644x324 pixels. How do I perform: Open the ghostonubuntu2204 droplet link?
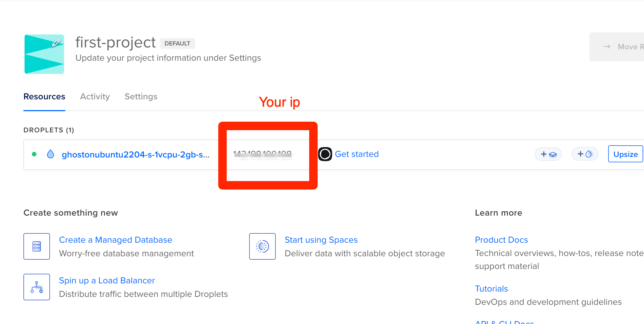(x=135, y=155)
